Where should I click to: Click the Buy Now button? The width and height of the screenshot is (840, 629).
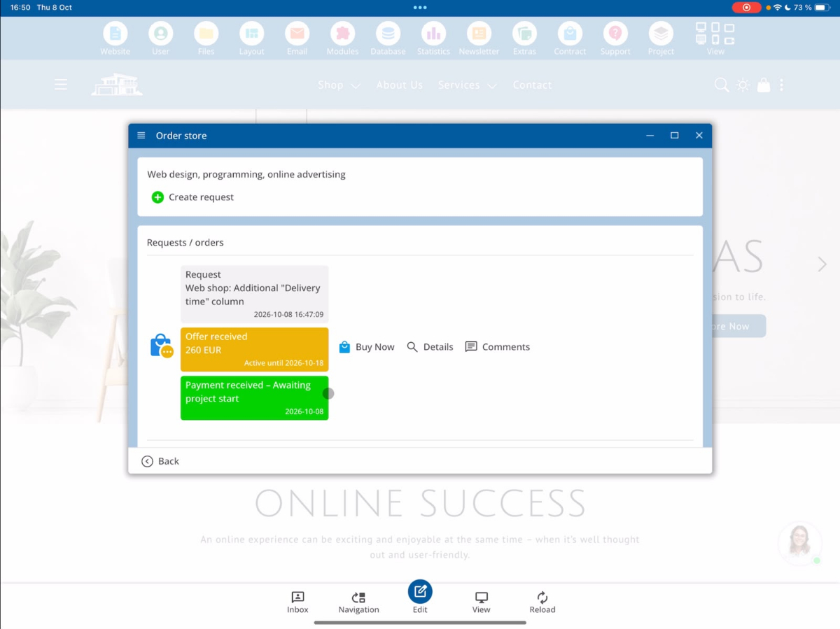tap(367, 347)
